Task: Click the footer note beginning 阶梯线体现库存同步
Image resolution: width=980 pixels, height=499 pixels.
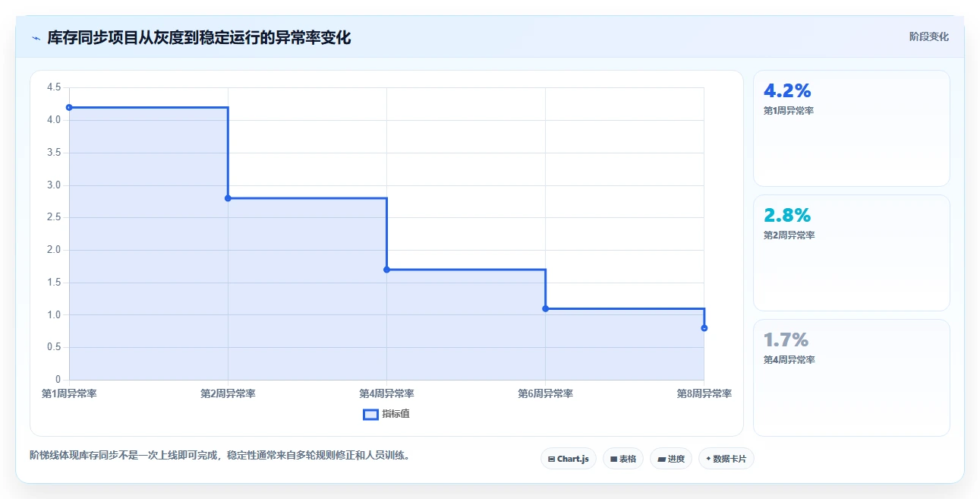Action: (x=220, y=456)
